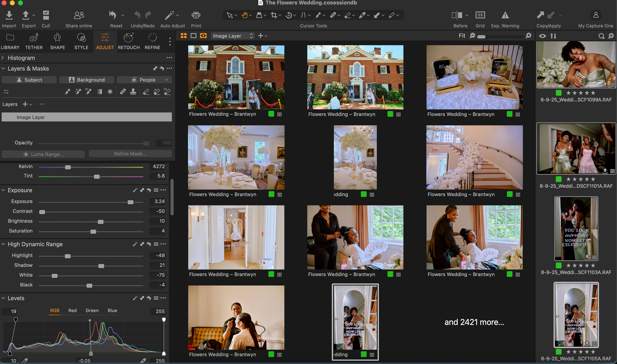This screenshot has width=617, height=364.
Task: Click the Import icon in the toolbar
Action: coord(9,15)
